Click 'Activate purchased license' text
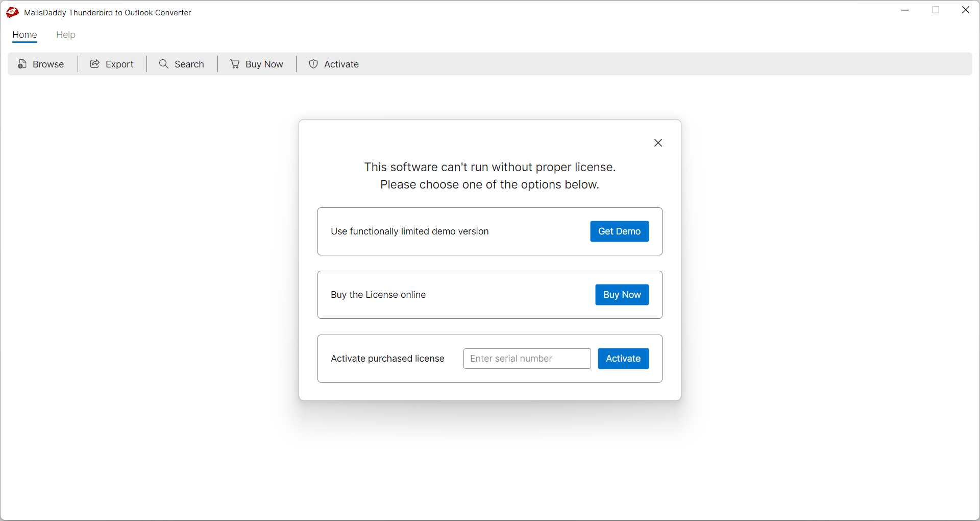 [x=387, y=359]
